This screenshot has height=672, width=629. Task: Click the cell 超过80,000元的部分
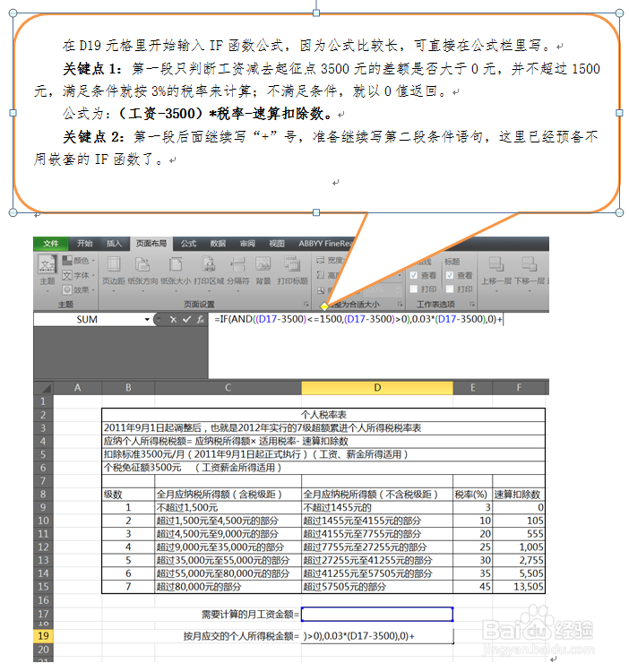coord(228,587)
